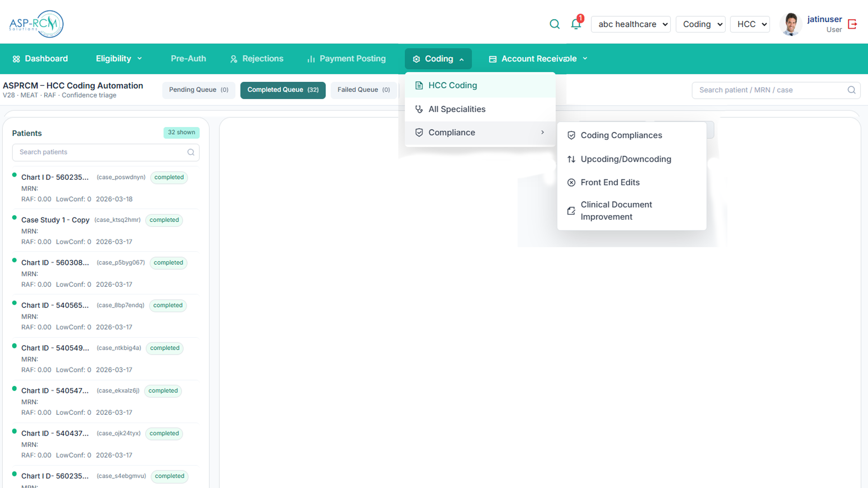Open the abc healthcare dropdown
The height and width of the screenshot is (488, 868).
(631, 24)
